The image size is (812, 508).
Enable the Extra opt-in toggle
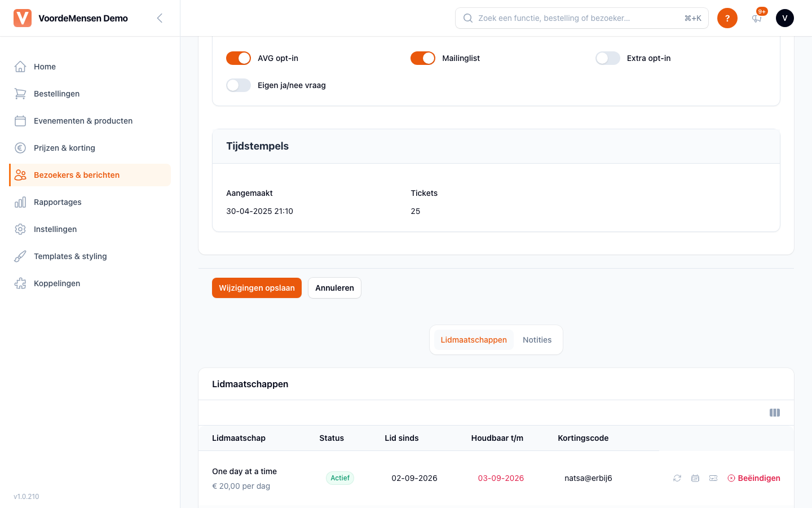[608, 58]
